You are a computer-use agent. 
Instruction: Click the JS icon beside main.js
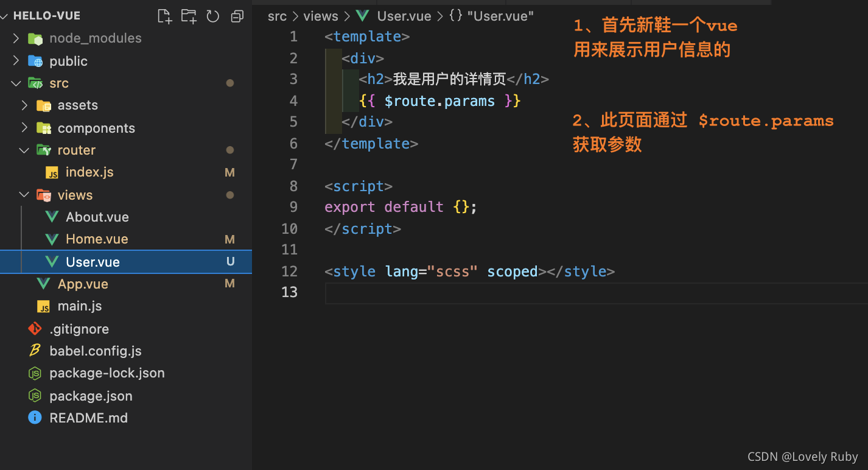[43, 306]
